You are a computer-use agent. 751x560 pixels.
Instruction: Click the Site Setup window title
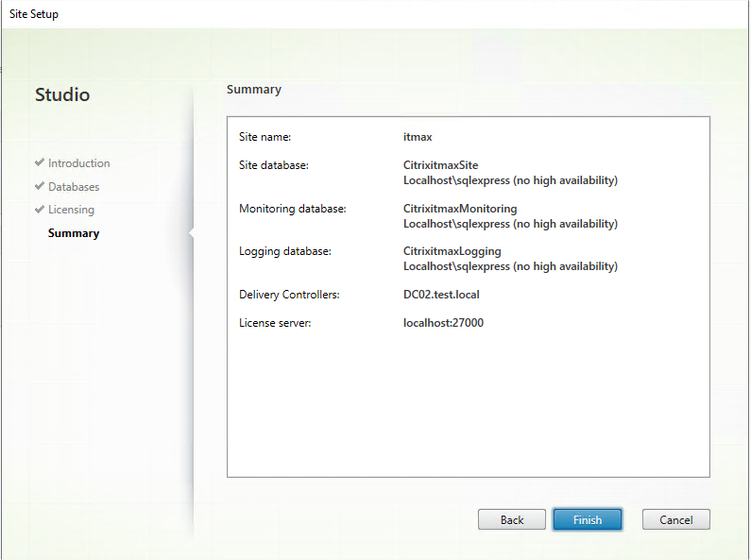point(33,14)
